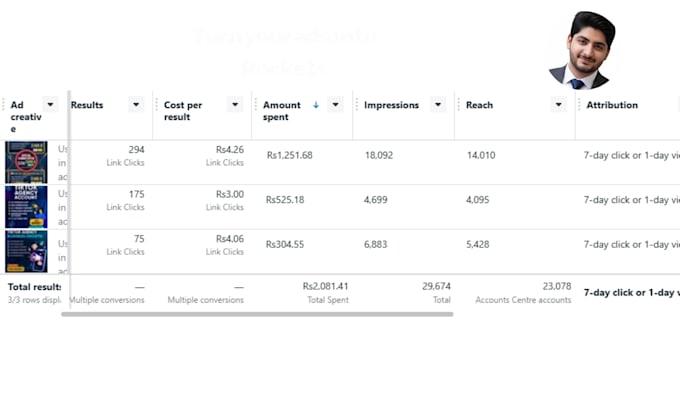Grab the Impressions column drag handle
The height and width of the screenshot is (409, 680).
357,105
